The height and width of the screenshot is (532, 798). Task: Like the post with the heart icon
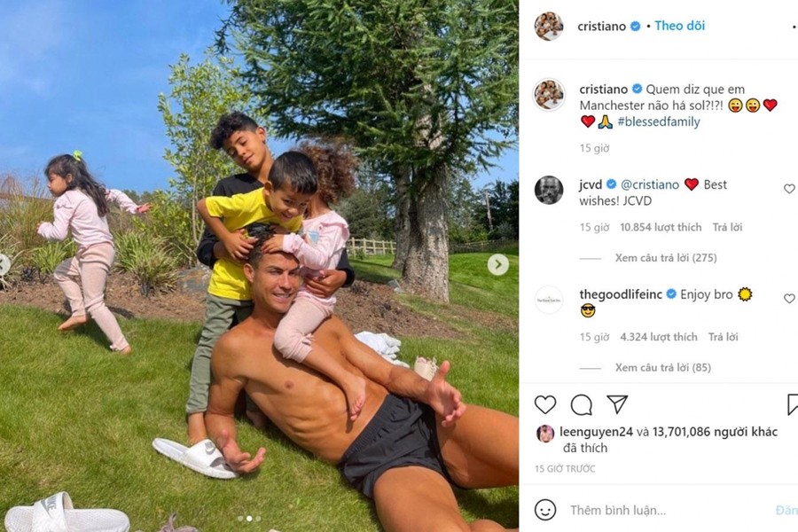tap(545, 404)
